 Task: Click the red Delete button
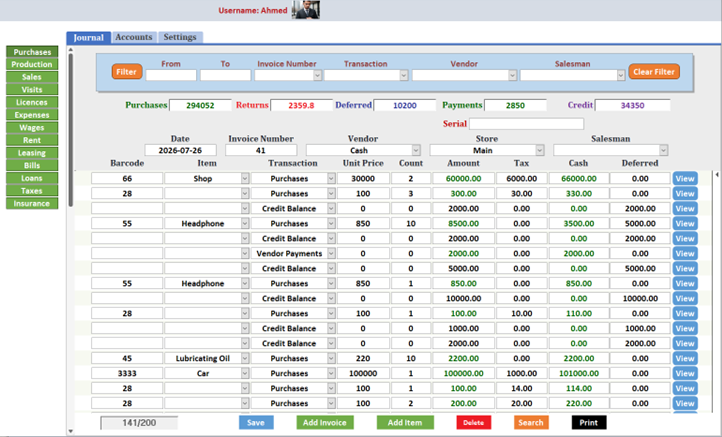click(x=473, y=422)
